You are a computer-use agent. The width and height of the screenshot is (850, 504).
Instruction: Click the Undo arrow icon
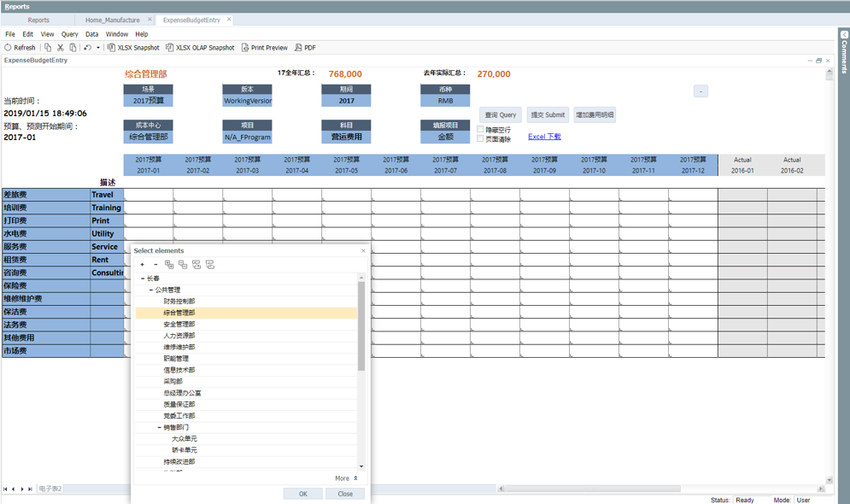tap(87, 48)
